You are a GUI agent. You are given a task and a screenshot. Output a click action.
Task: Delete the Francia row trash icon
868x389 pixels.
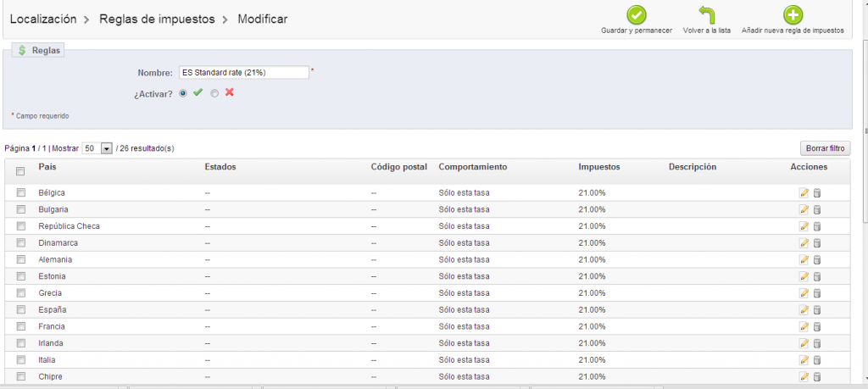tap(817, 327)
